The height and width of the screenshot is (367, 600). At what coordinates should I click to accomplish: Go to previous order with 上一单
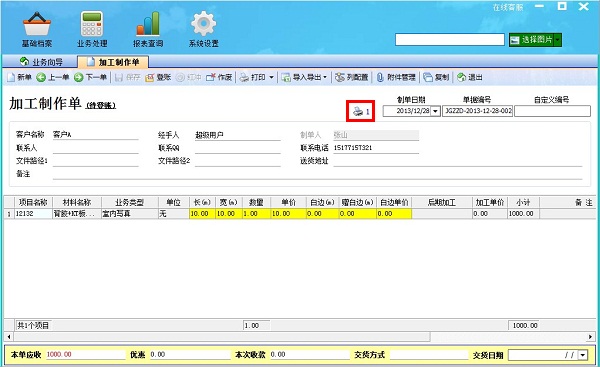click(x=53, y=77)
